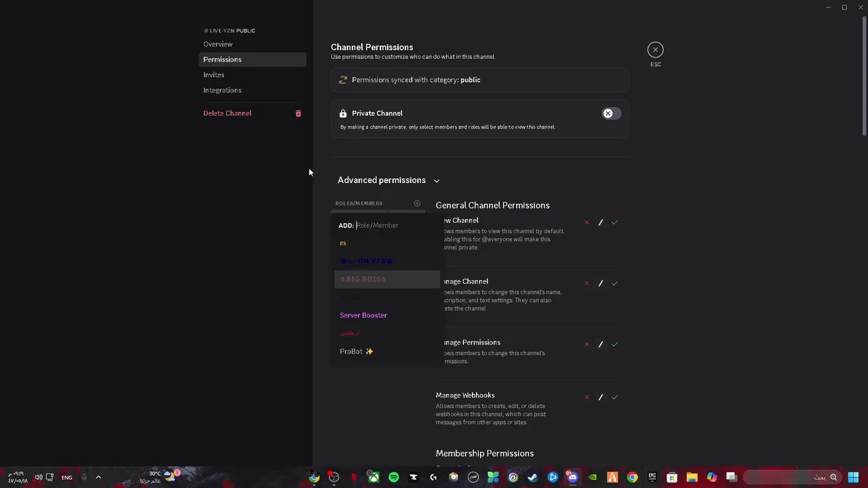Deny View Channel with red X
This screenshot has height=488, width=868.
[587, 222]
